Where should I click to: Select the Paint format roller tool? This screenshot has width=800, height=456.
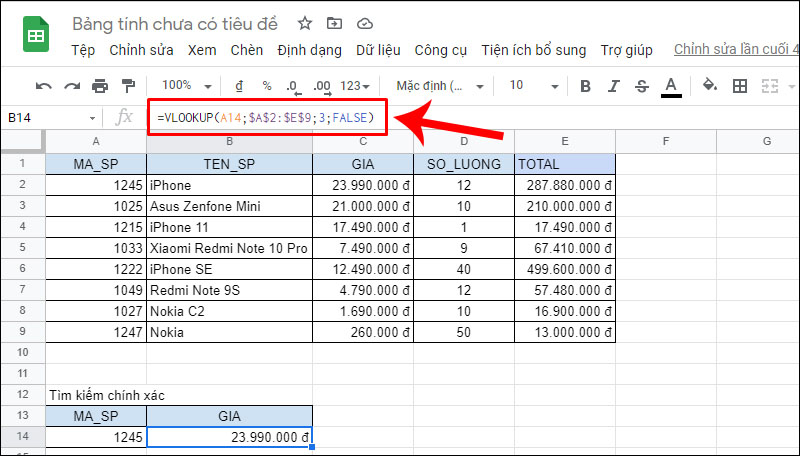pyautogui.click(x=128, y=86)
